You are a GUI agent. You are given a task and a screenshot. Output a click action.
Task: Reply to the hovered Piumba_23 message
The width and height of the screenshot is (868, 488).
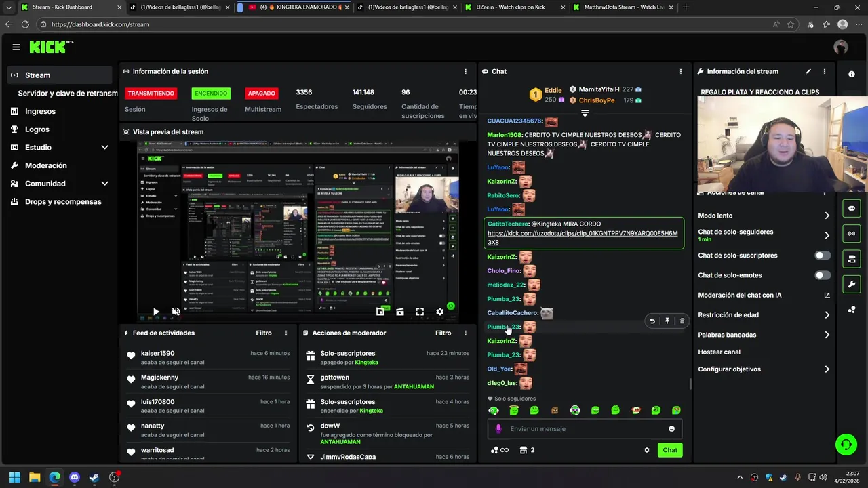[652, 321]
